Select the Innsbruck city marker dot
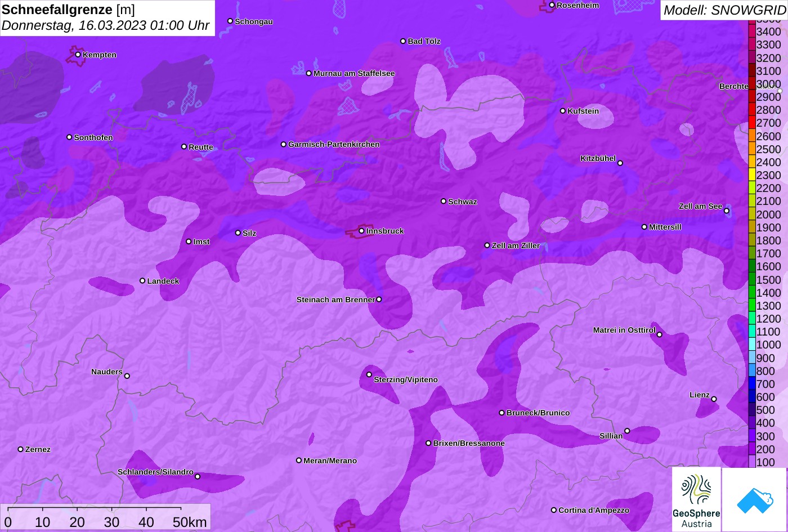 coord(361,231)
